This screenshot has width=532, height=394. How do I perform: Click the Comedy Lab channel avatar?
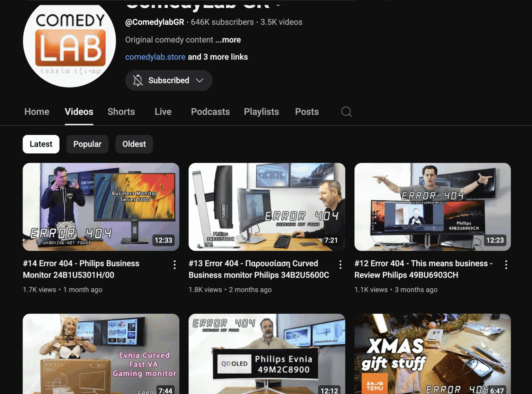coord(70,44)
